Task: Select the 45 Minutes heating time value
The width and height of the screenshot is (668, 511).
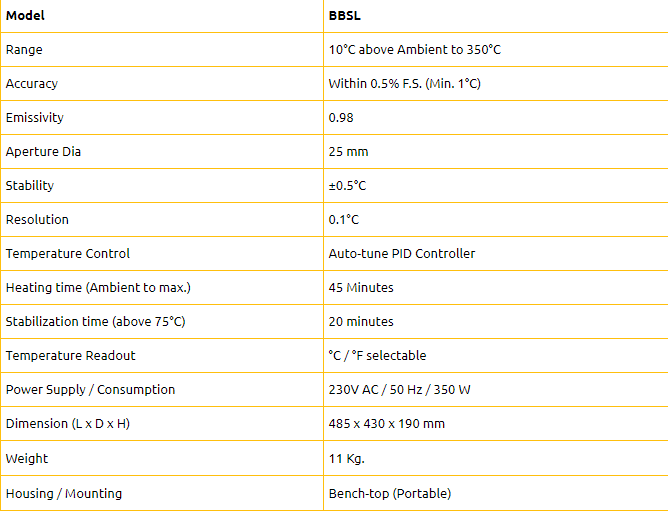Action: tap(361, 288)
